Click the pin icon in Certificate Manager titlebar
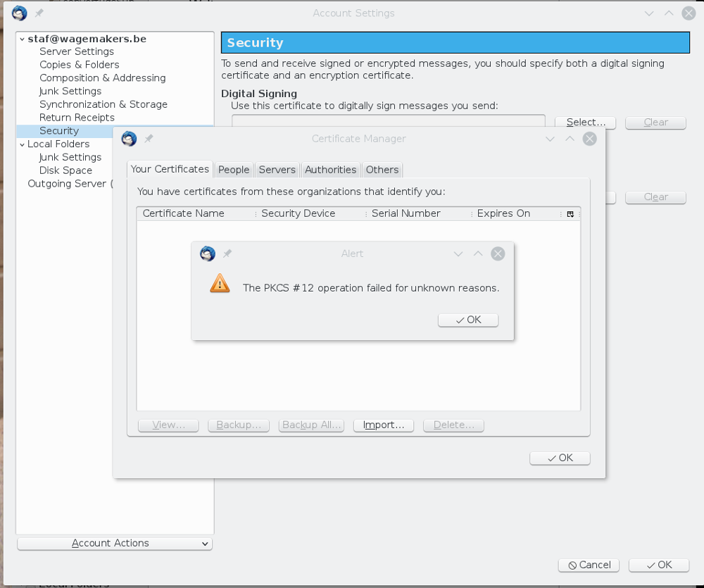Image resolution: width=704 pixels, height=588 pixels. pyautogui.click(x=149, y=139)
